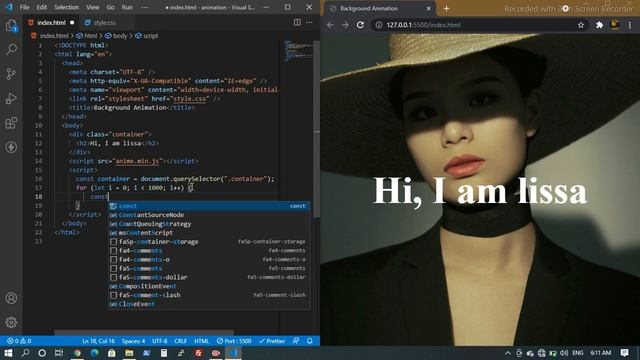Open the Explorer view in the activity bar
Screen dimensions: 640x360
click(x=11, y=26)
